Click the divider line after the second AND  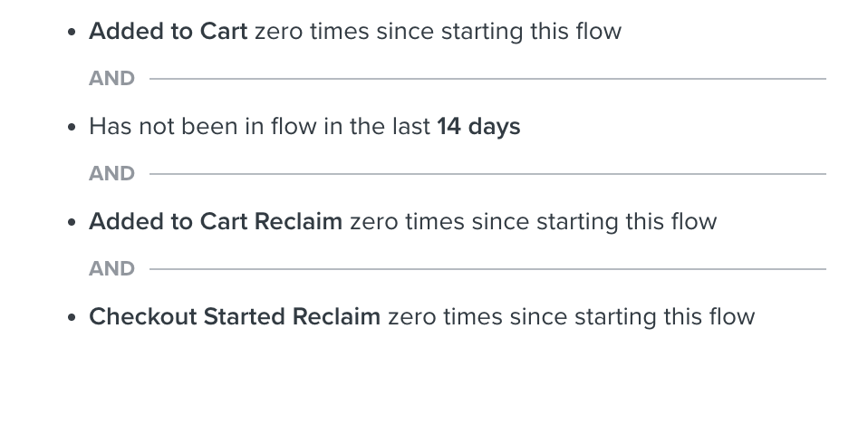click(487, 174)
